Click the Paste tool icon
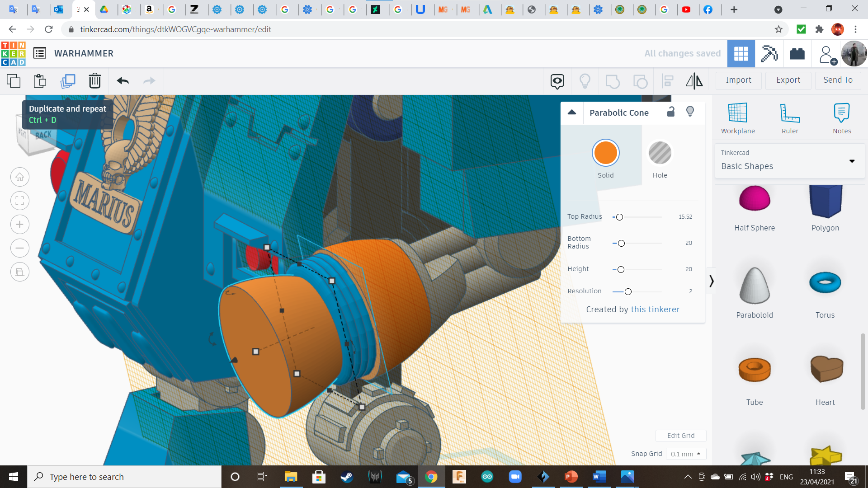868x488 pixels. tap(40, 81)
